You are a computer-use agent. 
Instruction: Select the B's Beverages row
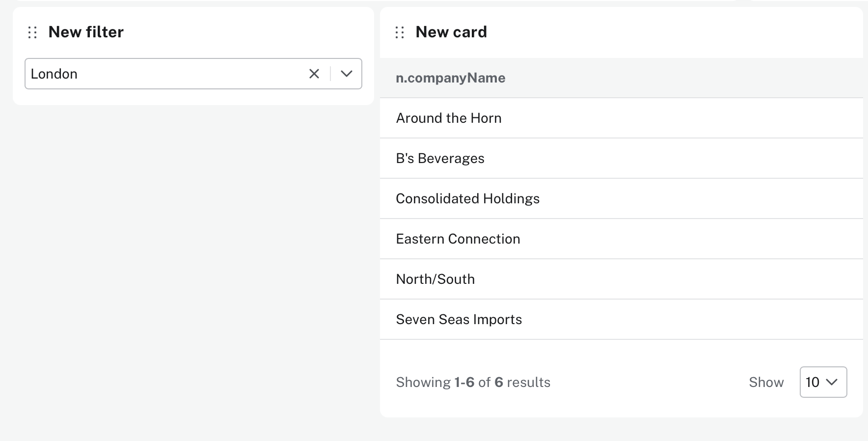click(440, 159)
